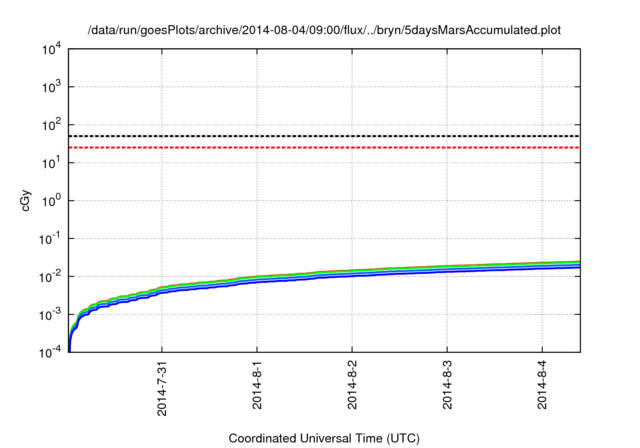Click the 10^1 y-axis tick label

(x=51, y=163)
